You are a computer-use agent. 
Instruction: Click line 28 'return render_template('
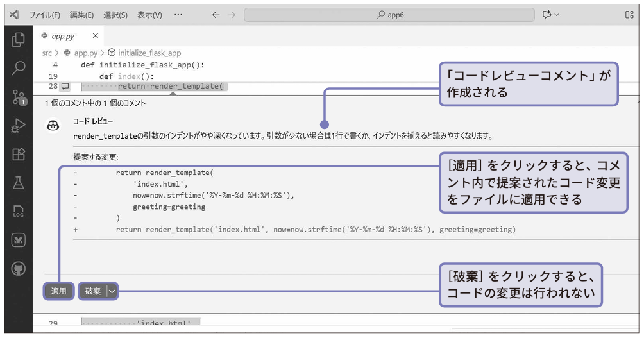(x=170, y=86)
